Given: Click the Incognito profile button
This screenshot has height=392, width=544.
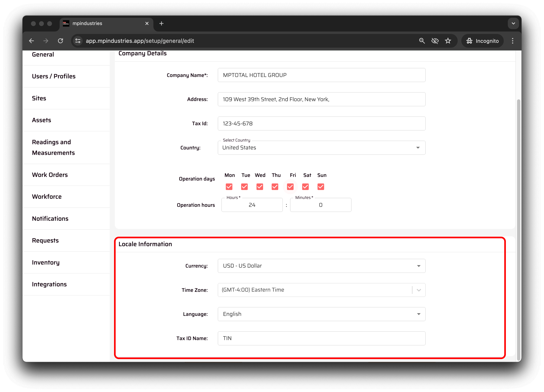Looking at the screenshot, I should pos(482,41).
